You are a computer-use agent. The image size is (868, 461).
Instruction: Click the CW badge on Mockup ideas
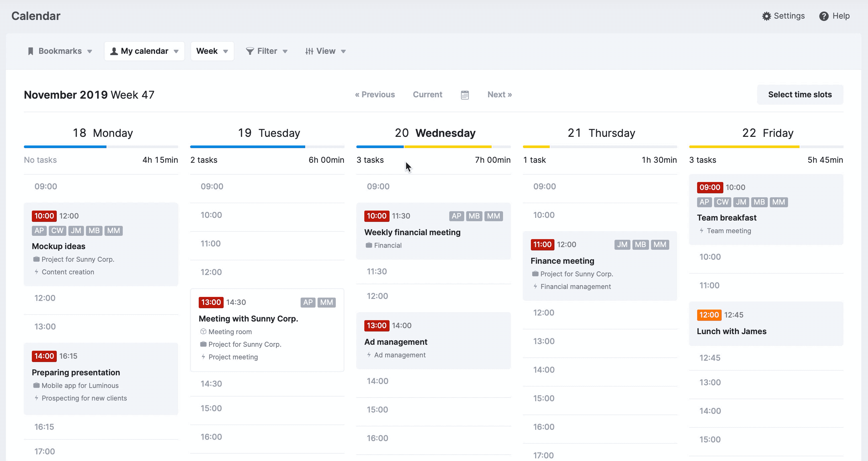pos(57,231)
